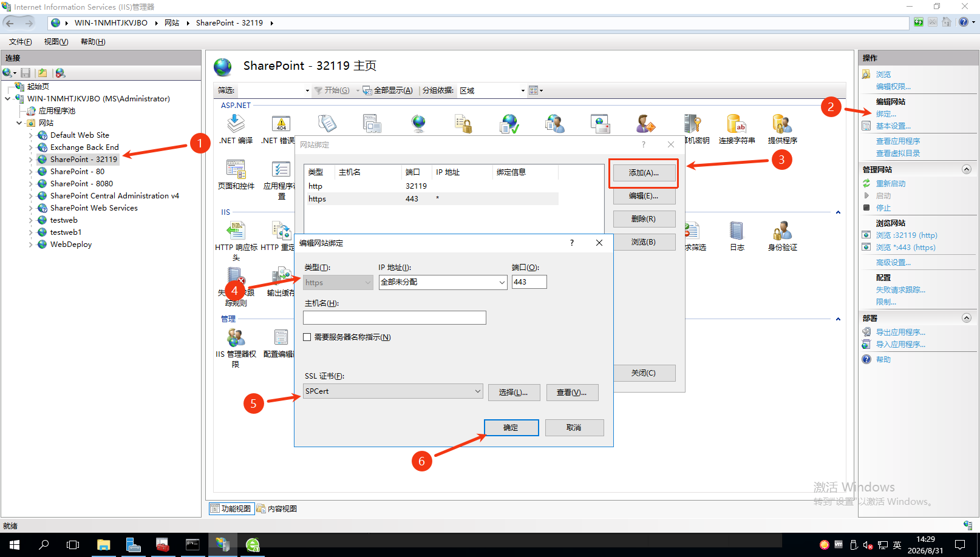Open the Windows Start menu
The width and height of the screenshot is (980, 557).
[14, 545]
